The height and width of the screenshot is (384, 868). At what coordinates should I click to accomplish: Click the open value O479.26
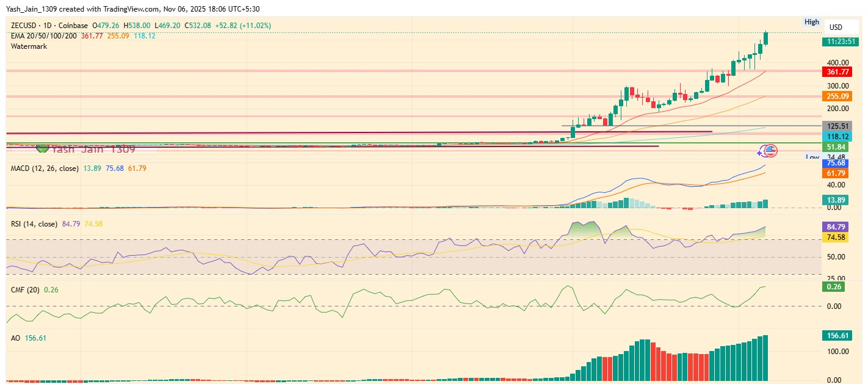click(106, 26)
